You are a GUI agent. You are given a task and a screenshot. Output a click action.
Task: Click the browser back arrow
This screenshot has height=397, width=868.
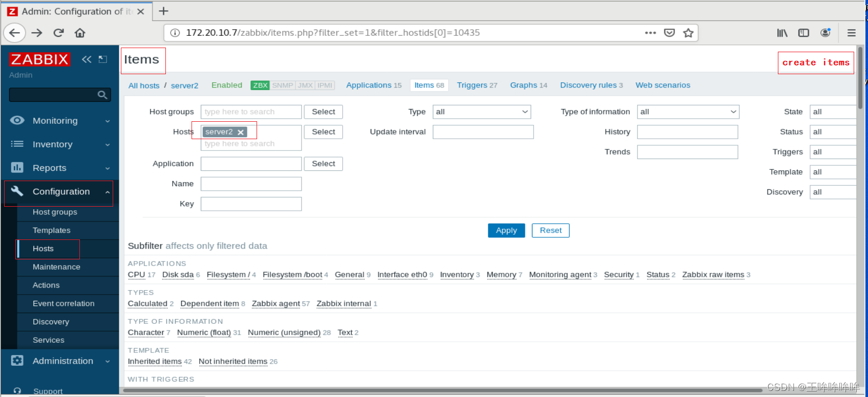click(x=14, y=33)
